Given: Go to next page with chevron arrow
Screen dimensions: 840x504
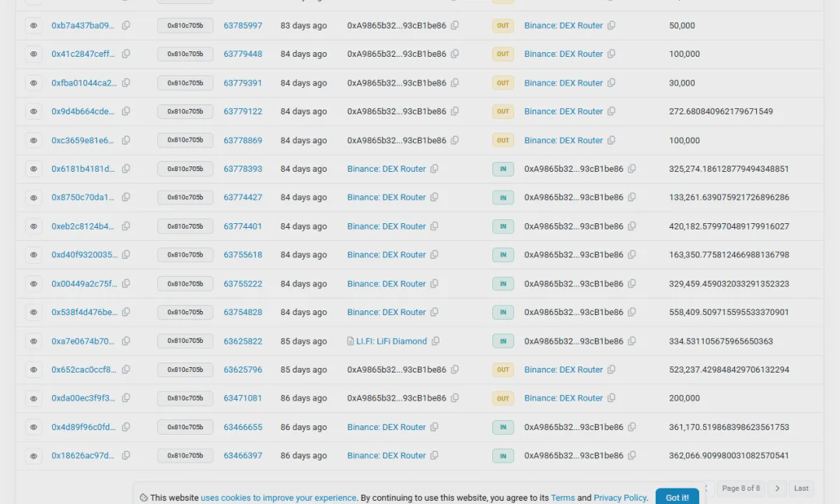Looking at the screenshot, I should click(777, 488).
